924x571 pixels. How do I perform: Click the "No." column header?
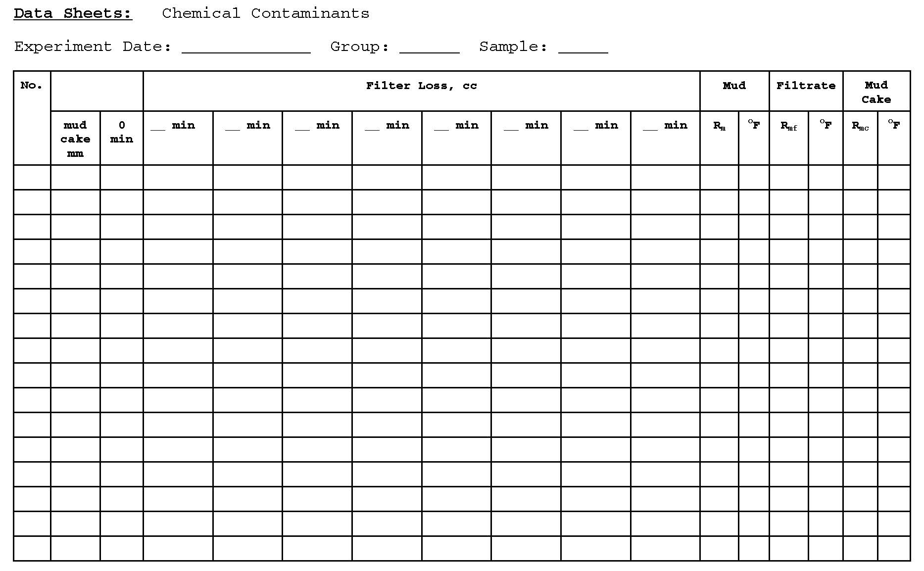(x=32, y=86)
